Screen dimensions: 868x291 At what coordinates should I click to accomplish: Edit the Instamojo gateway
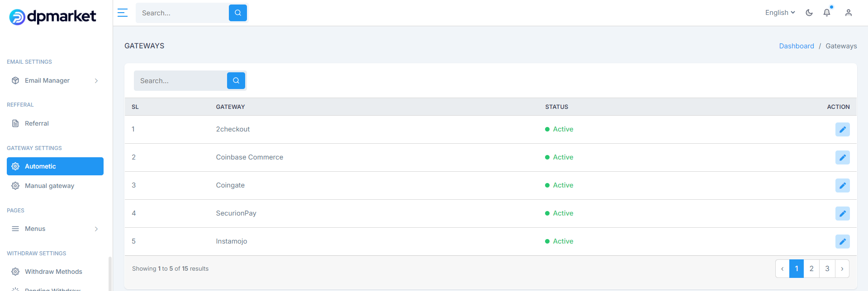tap(843, 241)
